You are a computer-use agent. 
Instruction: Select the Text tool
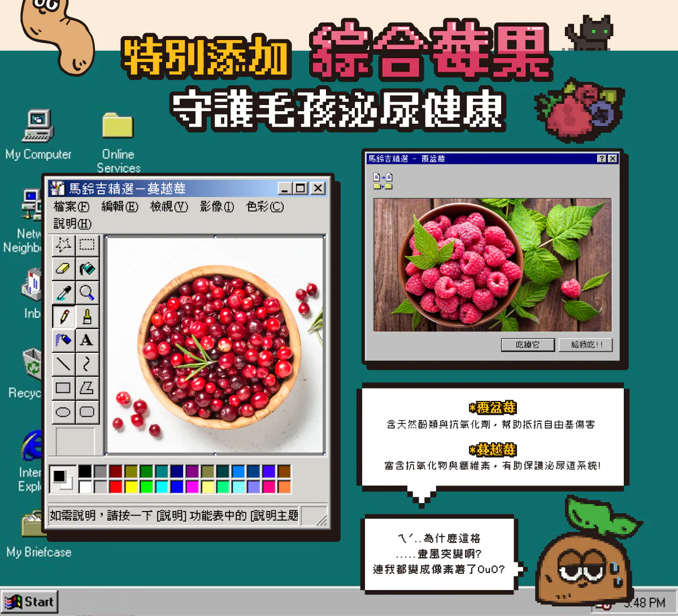[87, 340]
